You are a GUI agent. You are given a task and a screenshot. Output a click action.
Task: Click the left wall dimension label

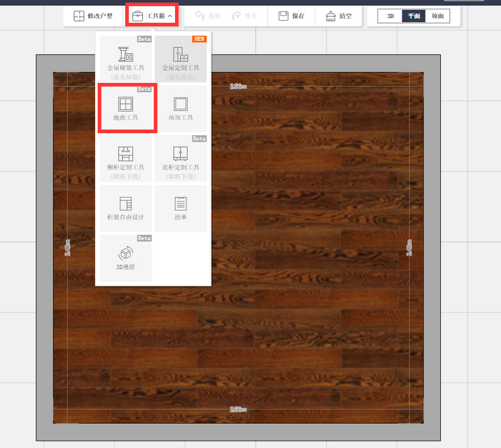(x=67, y=248)
